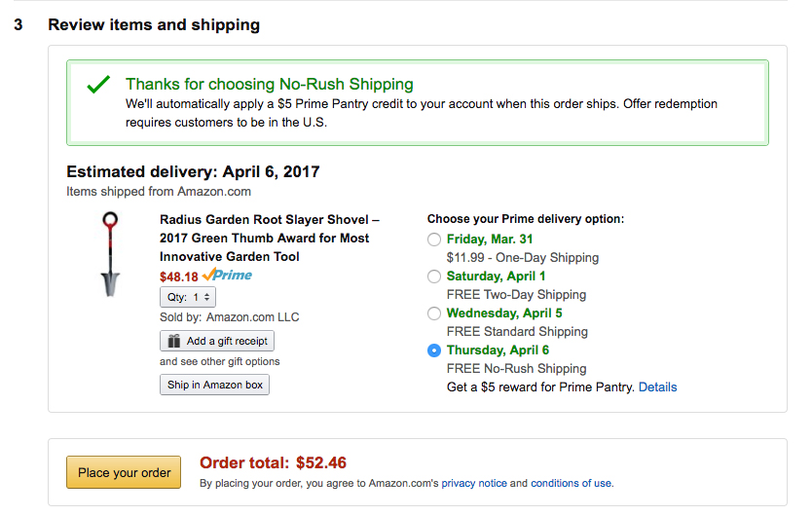Click Ship in Amazon box button
The height and width of the screenshot is (516, 812).
click(x=214, y=385)
